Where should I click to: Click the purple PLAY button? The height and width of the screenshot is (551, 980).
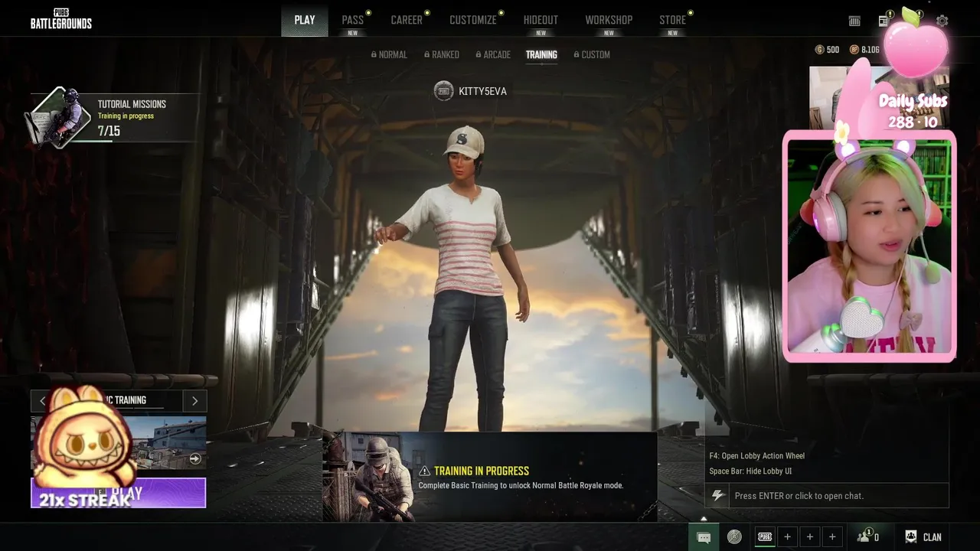tap(119, 493)
